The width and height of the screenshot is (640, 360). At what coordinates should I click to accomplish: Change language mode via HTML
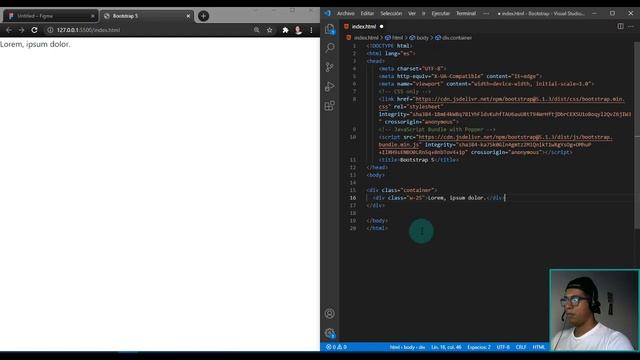click(539, 347)
